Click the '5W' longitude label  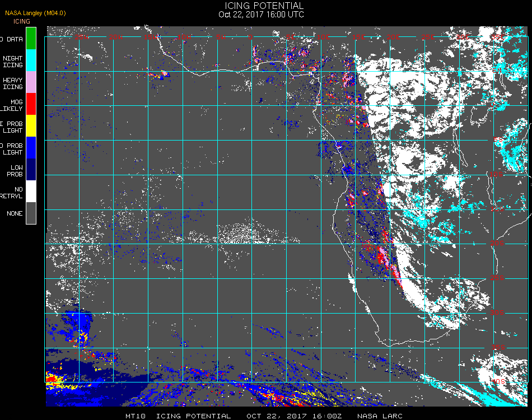pyautogui.click(x=221, y=36)
